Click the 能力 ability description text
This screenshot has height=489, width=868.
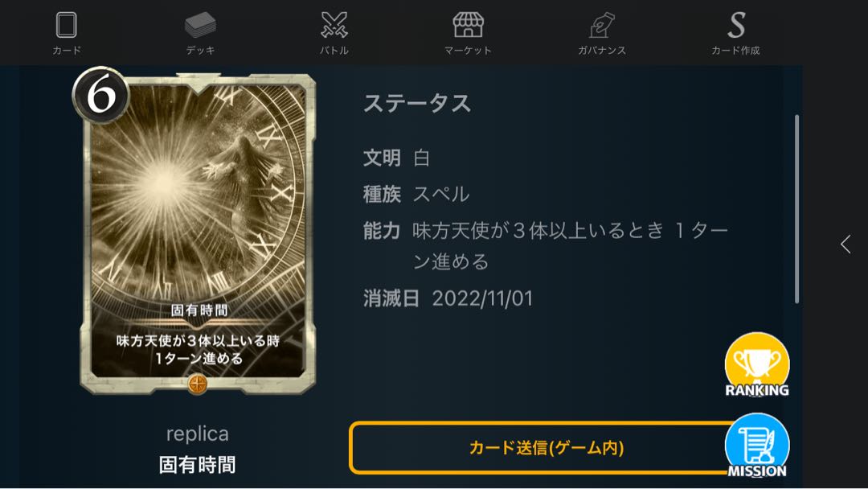[x=570, y=245]
